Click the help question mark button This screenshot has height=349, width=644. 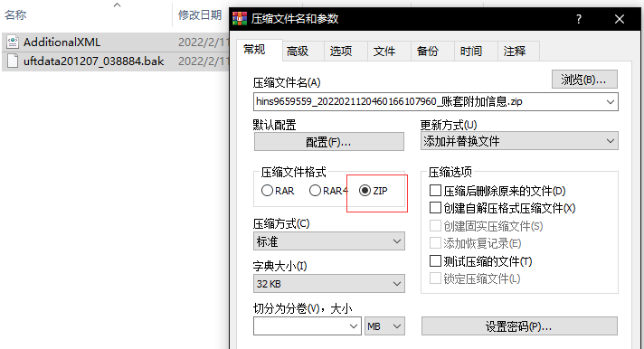tap(579, 19)
